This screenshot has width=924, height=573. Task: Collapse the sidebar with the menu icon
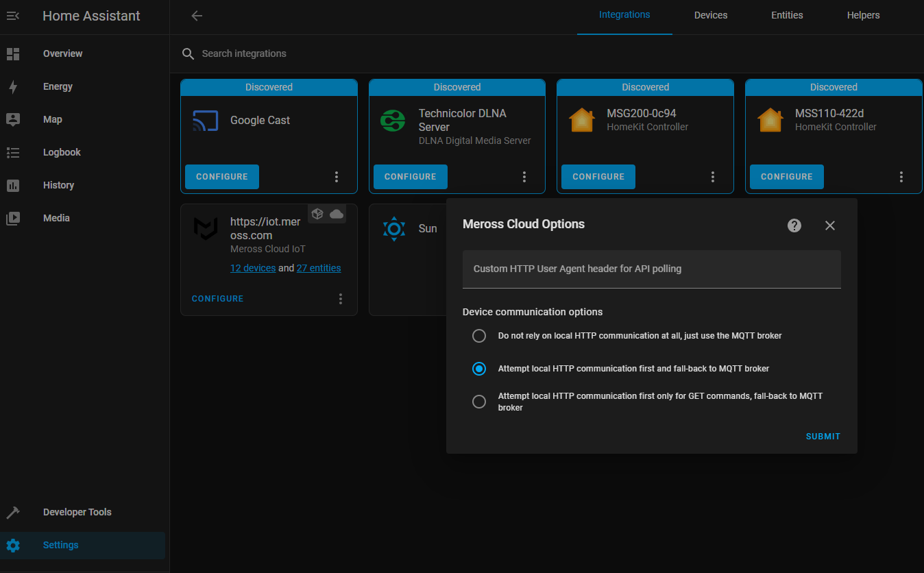[x=13, y=16]
